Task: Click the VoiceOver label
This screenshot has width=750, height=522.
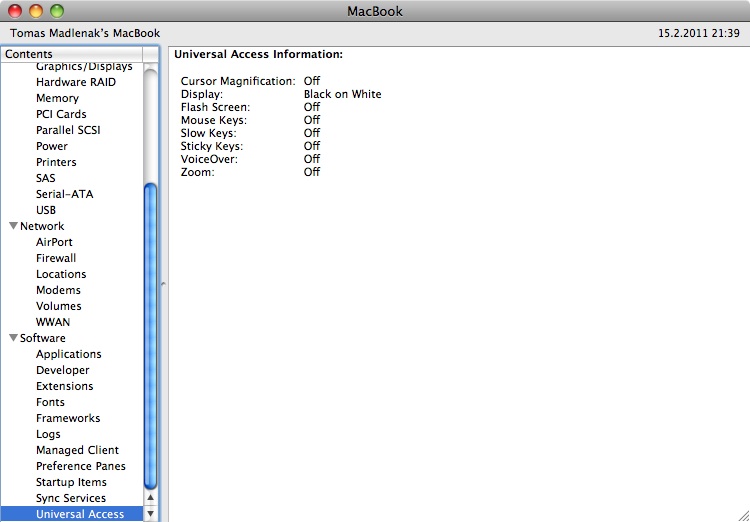Action: (209, 159)
